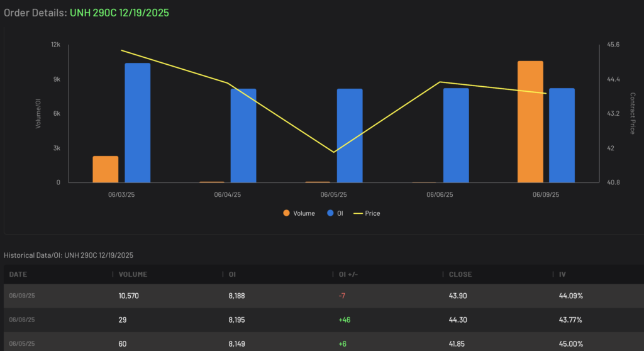Click the Historical Data/OI heading
Viewport: 644px width, 351px height.
point(69,255)
